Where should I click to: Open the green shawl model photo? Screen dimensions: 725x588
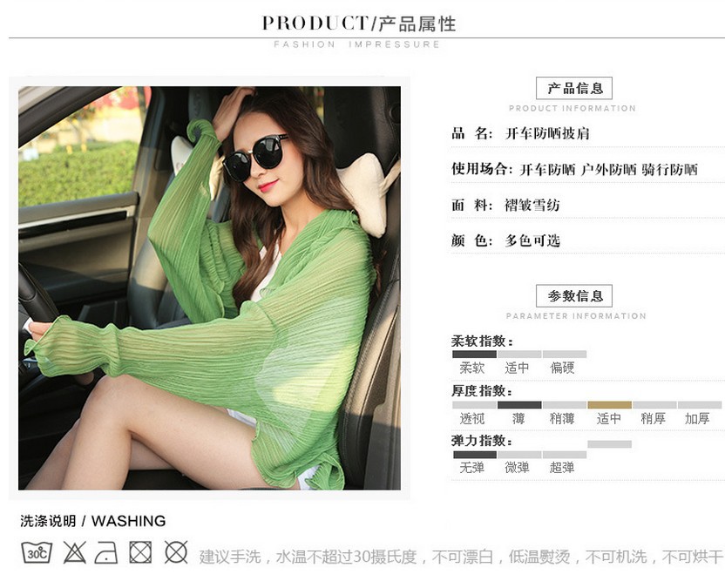pos(209,288)
